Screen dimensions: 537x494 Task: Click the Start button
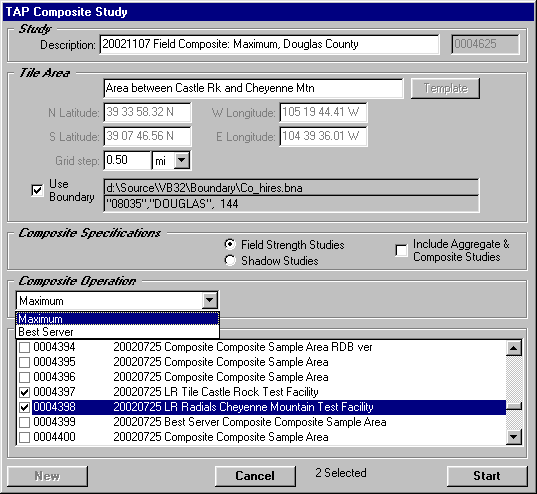(x=487, y=476)
